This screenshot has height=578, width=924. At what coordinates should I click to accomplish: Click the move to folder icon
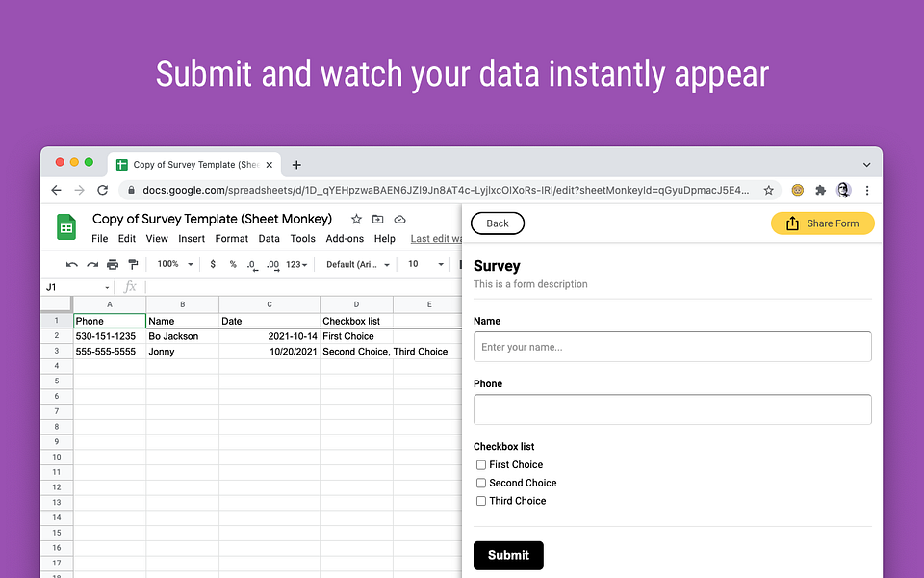coord(377,220)
